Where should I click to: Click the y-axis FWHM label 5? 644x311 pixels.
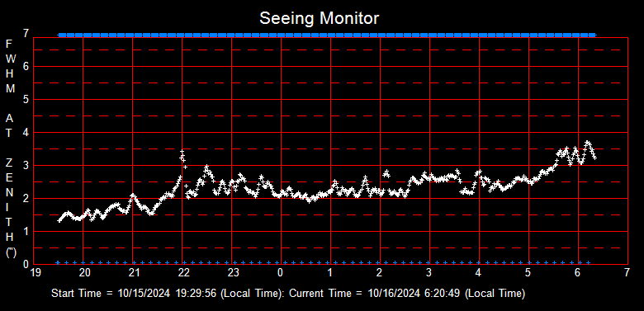[x=26, y=99]
